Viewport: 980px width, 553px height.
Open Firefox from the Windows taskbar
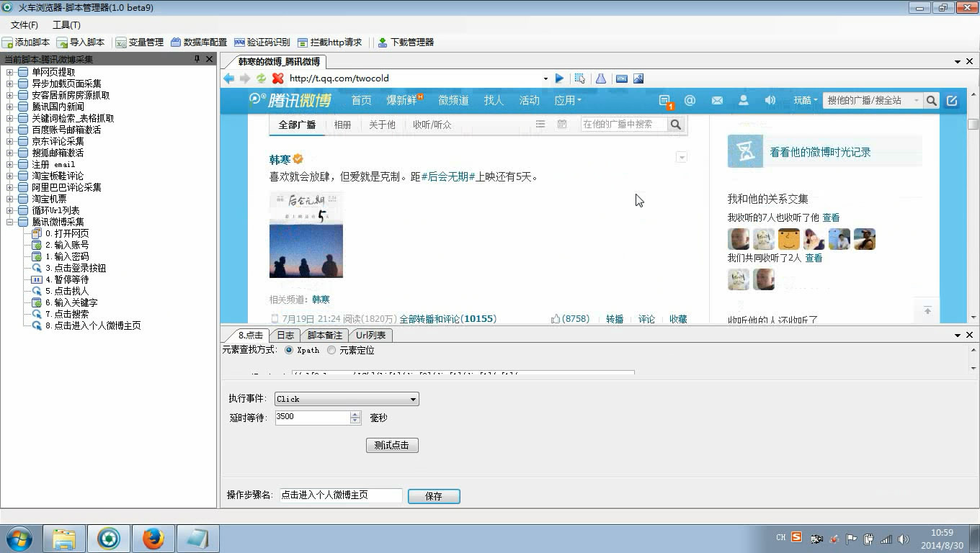(153, 539)
